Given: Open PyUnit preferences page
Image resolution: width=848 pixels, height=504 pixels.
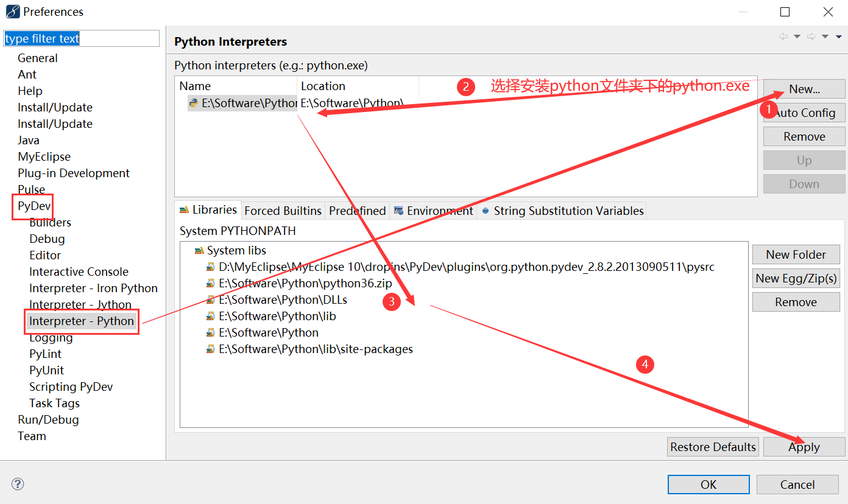Looking at the screenshot, I should [x=46, y=370].
